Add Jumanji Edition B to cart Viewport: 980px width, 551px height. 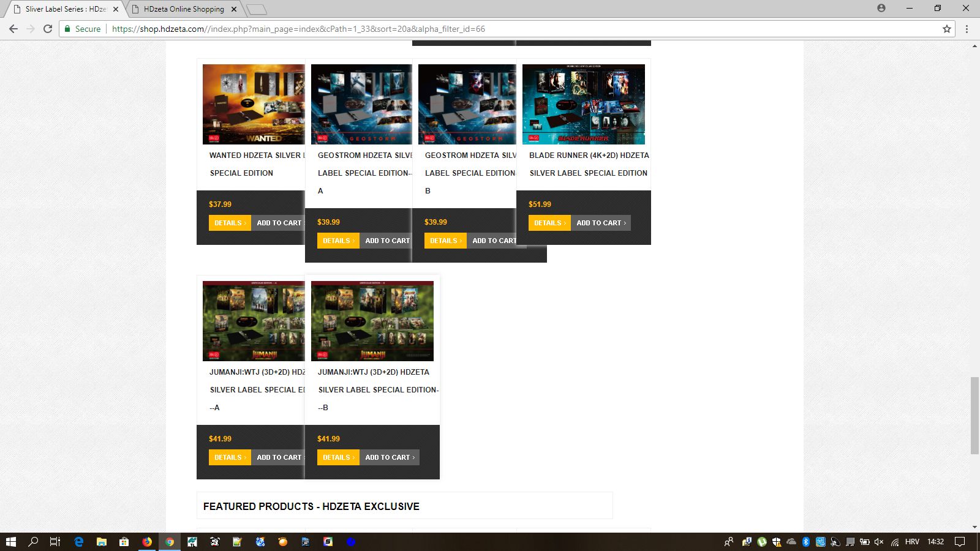390,457
